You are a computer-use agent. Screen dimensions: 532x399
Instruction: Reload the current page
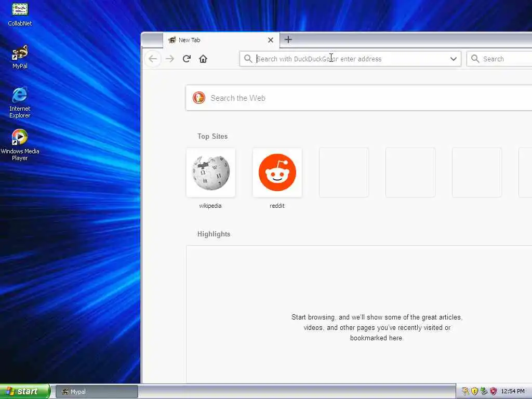pos(187,59)
